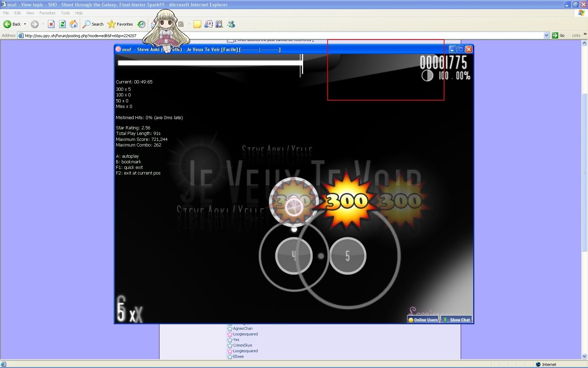The image size is (588, 368).
Task: Click the star icon beside AgnesChan
Action: coord(230,328)
